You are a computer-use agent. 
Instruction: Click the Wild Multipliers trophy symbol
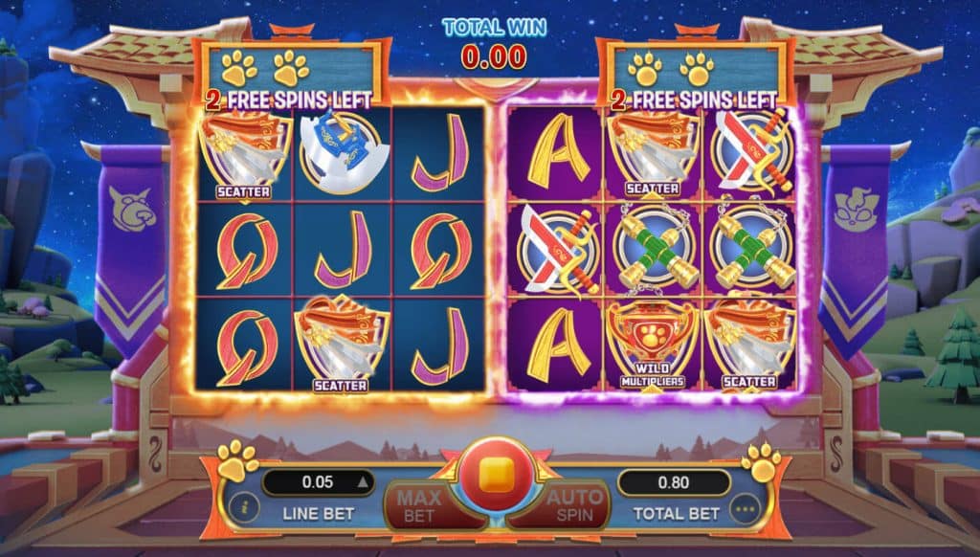click(x=652, y=345)
